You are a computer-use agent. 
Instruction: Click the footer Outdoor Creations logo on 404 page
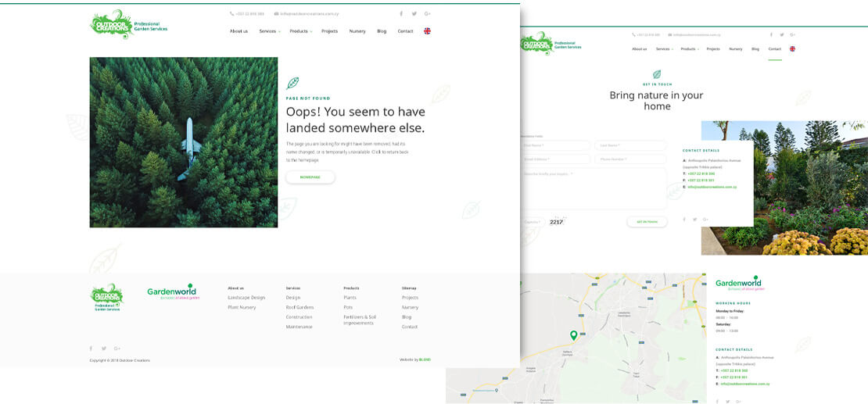[x=107, y=297]
